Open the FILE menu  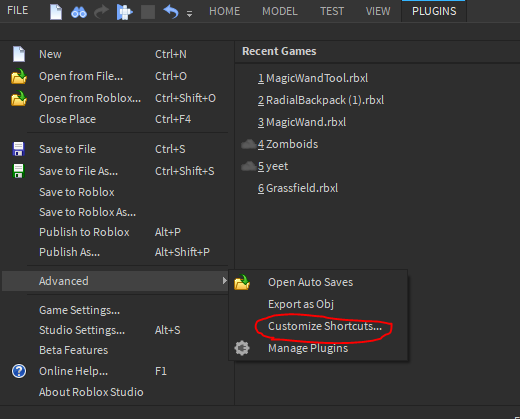point(18,11)
